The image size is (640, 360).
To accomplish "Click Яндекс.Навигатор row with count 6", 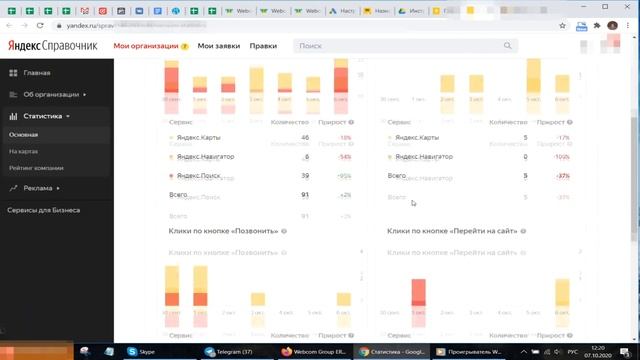I will pyautogui.click(x=260, y=157).
